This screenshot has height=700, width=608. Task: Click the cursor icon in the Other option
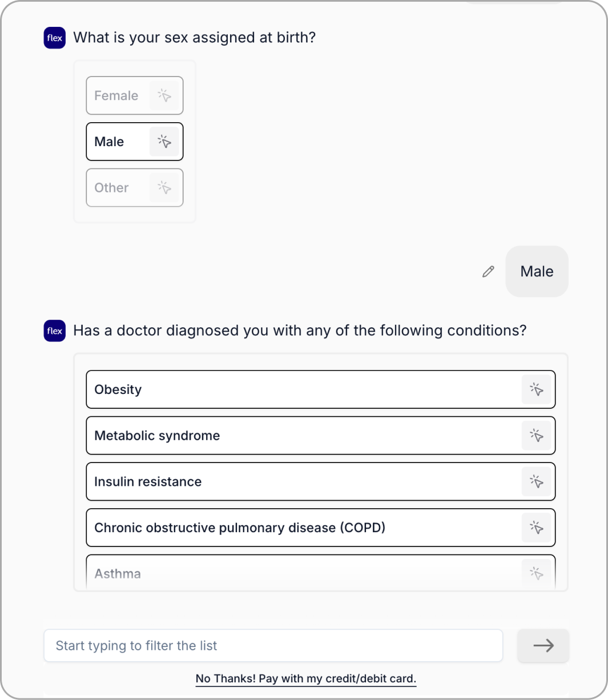click(x=164, y=187)
